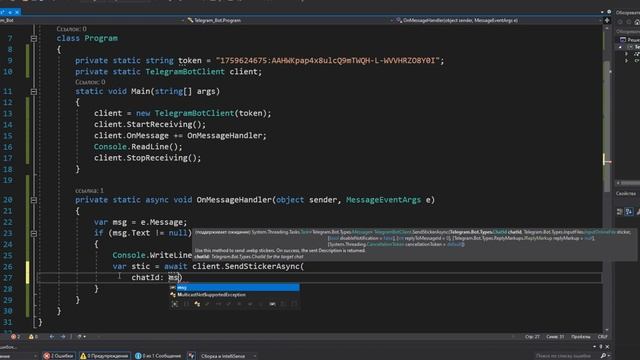640x360 pixels.
Task: Navigate forward with the right arrow
Action: 63,337
